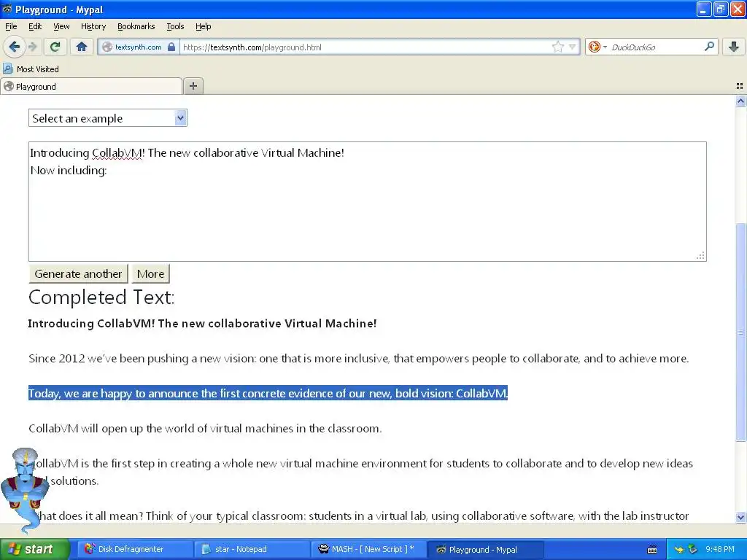
Task: Click the browser Back arrow button
Action: point(14,47)
